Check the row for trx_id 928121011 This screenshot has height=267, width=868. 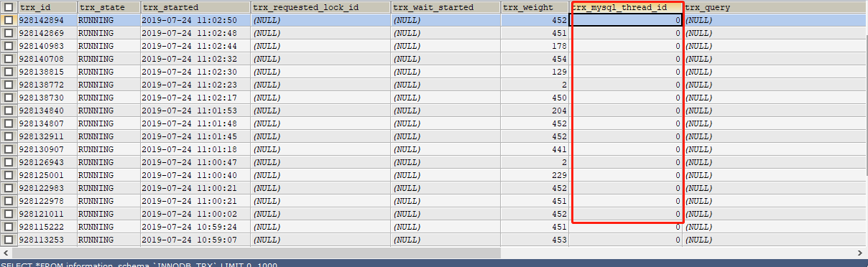pyautogui.click(x=9, y=214)
